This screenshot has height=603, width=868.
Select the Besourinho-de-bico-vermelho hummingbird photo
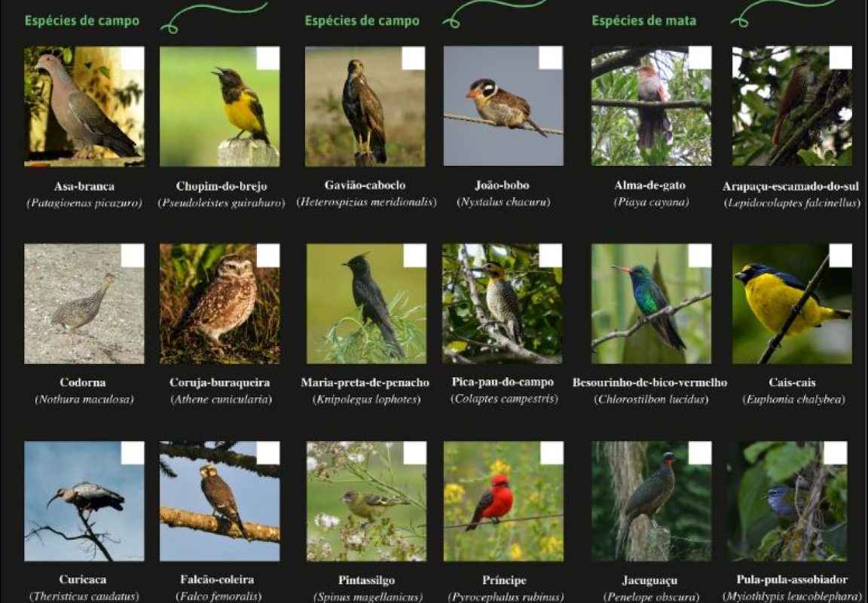(x=651, y=304)
